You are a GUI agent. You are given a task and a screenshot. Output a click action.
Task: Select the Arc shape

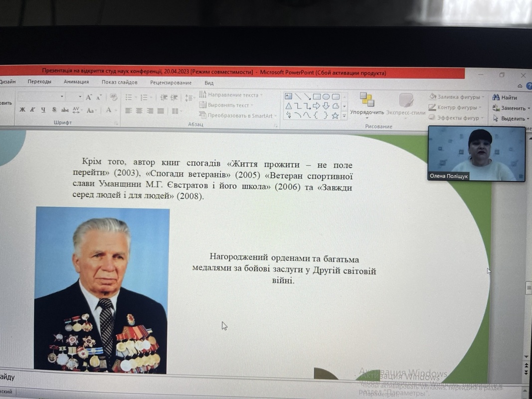click(x=298, y=115)
